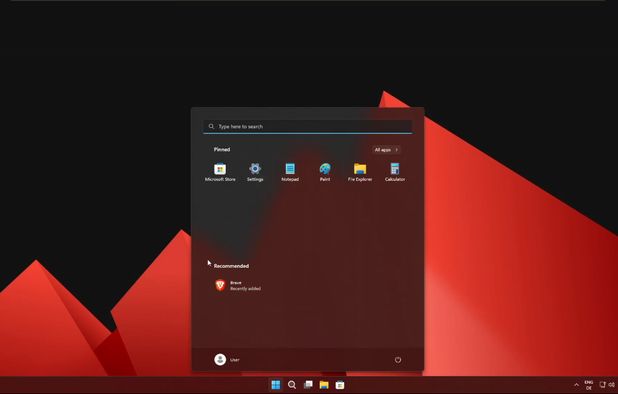Image resolution: width=618 pixels, height=394 pixels.
Task: Open taskbar Search magnifier
Action: point(292,385)
